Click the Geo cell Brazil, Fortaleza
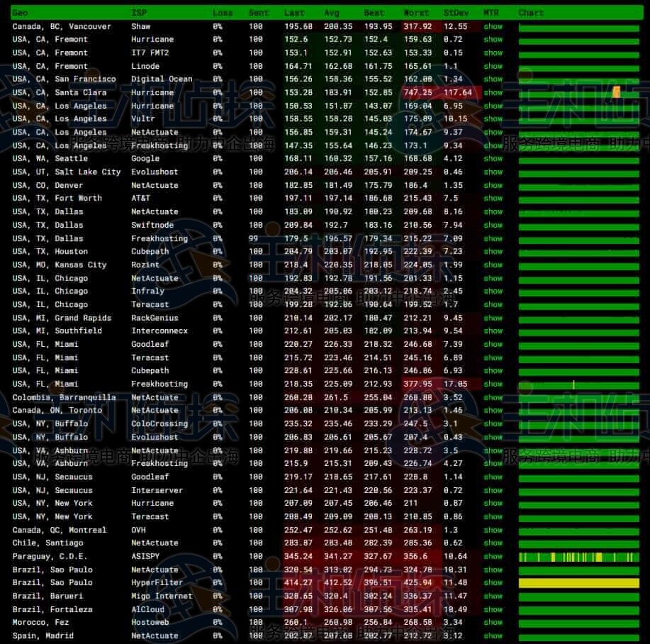Viewport: 650px width, 644px height. [x=52, y=609]
